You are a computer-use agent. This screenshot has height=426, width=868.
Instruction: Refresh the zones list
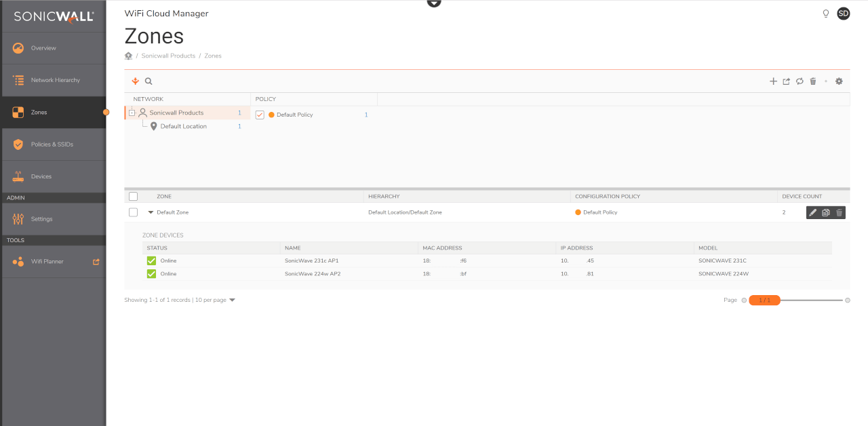(800, 81)
